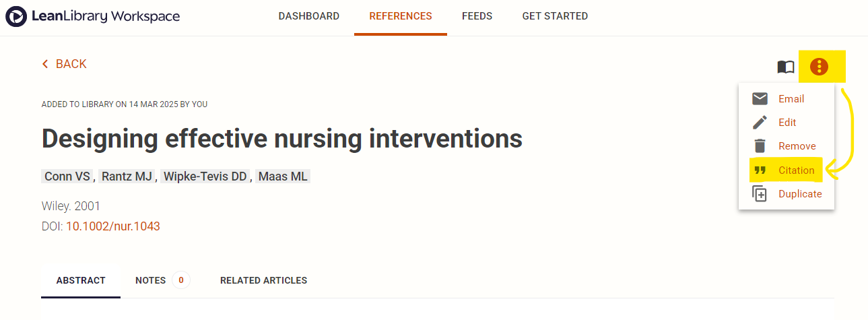Image resolution: width=868 pixels, height=320 pixels.
Task: Go to the Dashboard tab
Action: pos(309,16)
